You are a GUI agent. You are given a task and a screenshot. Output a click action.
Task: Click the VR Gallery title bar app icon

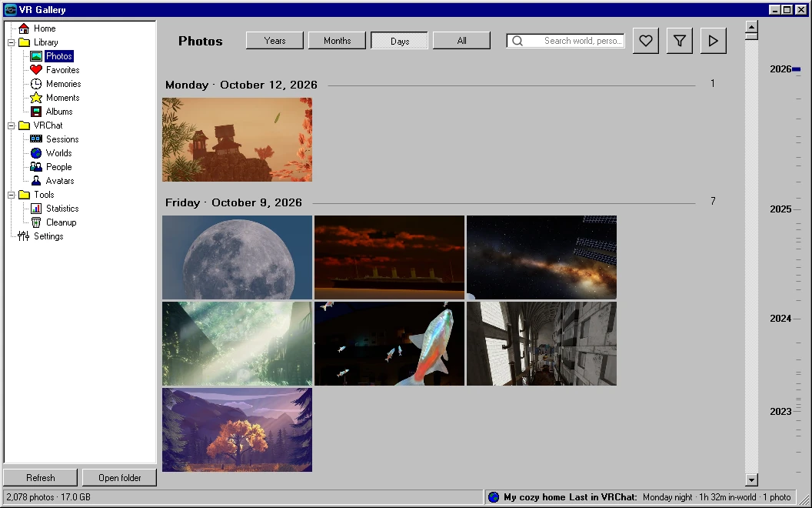(10, 10)
